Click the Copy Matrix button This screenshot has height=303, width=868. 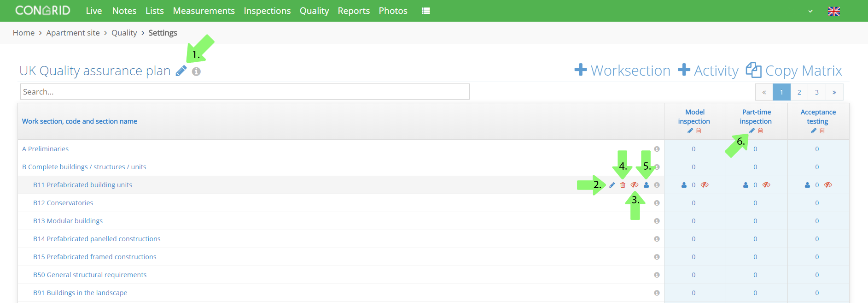(794, 71)
